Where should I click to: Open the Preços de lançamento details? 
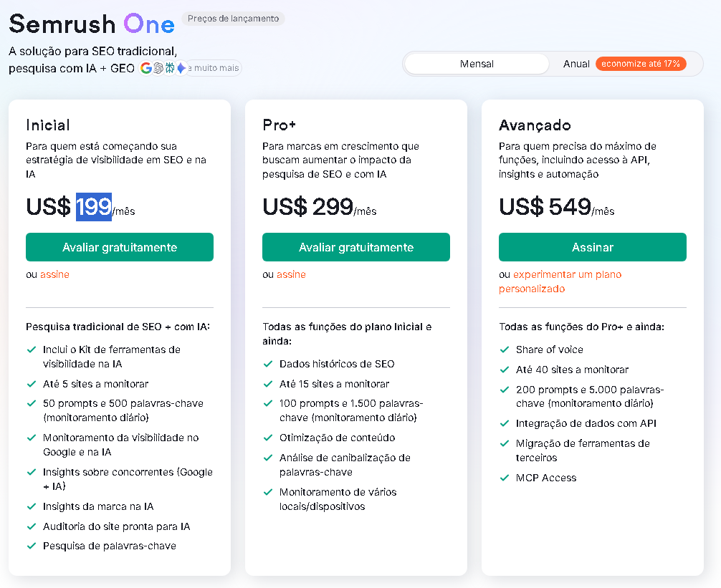234,19
